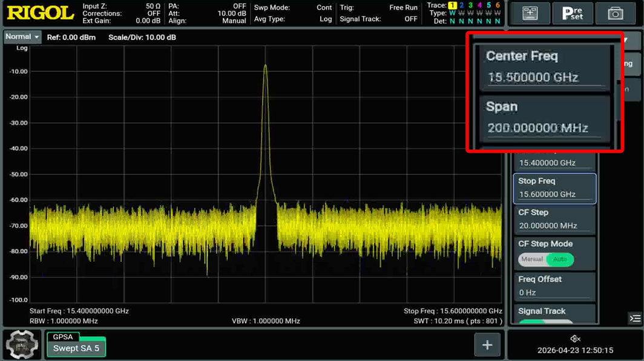
Task: Change the CF Step 20 MHz value
Action: [x=554, y=220]
